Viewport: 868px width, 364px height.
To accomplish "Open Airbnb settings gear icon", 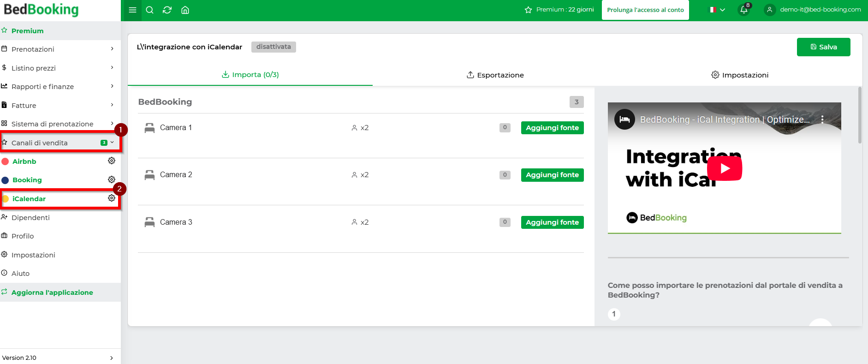I will 112,161.
